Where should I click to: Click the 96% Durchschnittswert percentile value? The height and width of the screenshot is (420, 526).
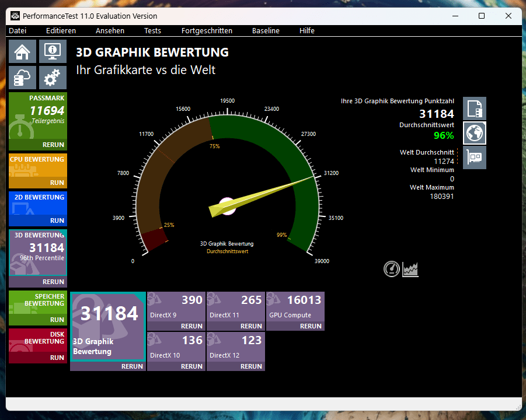click(444, 135)
